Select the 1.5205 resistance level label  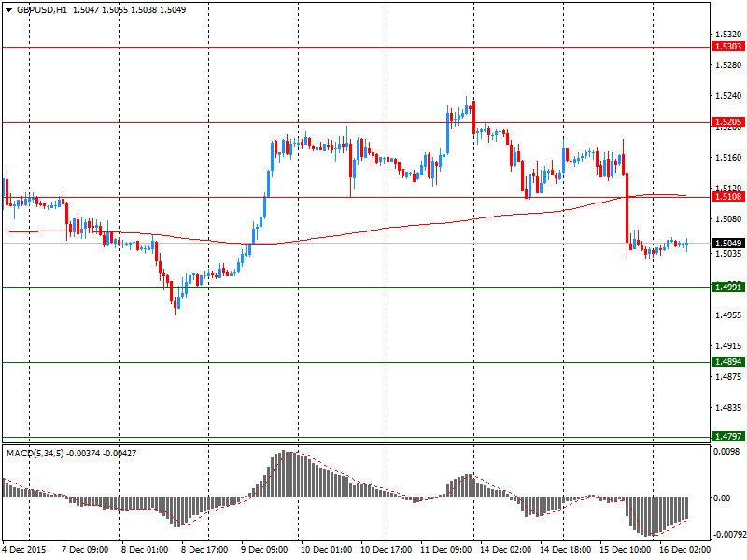tap(727, 122)
